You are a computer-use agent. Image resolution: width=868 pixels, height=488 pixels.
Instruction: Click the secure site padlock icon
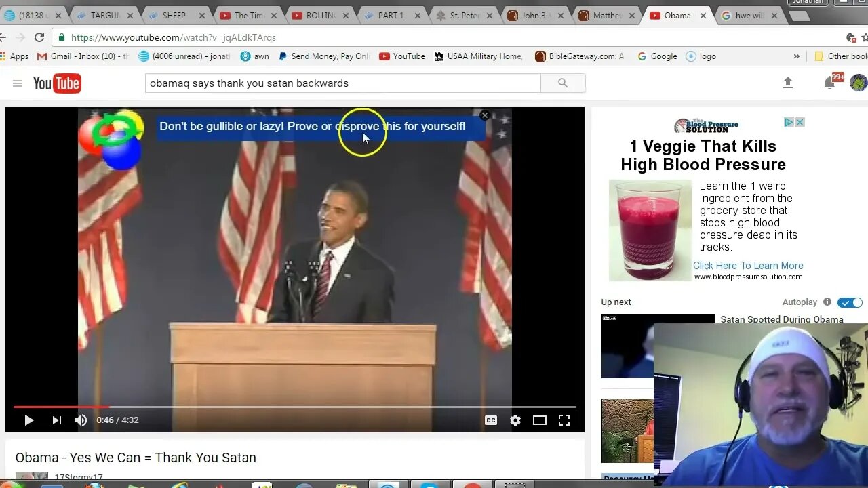(62, 37)
